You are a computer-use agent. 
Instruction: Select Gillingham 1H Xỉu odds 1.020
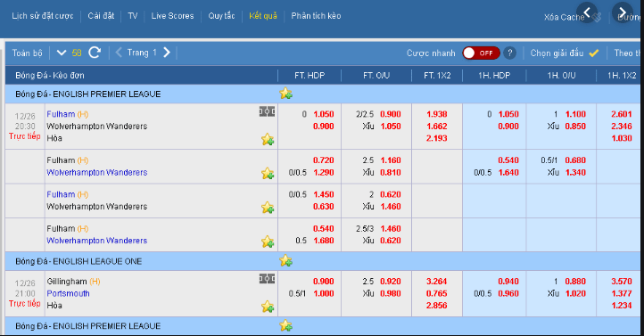pyautogui.click(x=575, y=294)
